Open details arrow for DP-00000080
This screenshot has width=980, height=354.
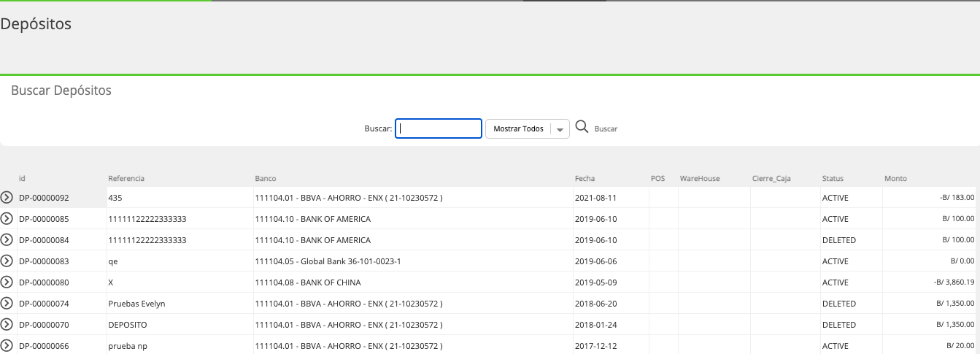7,282
